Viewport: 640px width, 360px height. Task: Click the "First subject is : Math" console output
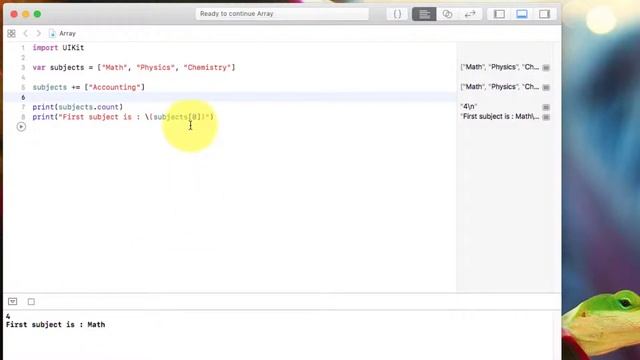click(56, 325)
